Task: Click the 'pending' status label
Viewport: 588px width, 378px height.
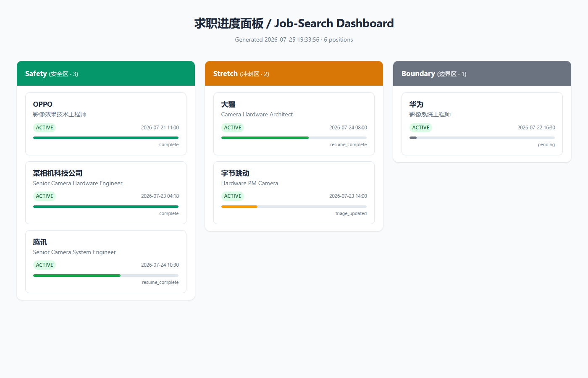Action: click(x=546, y=144)
